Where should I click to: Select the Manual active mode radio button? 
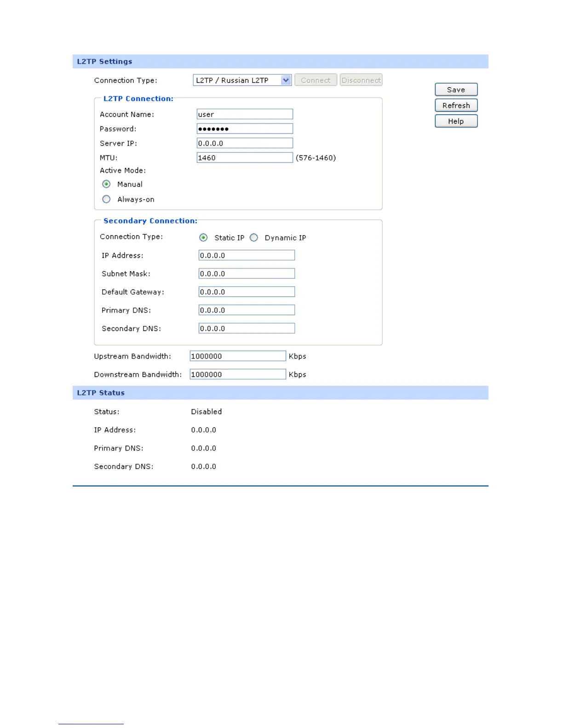106,184
